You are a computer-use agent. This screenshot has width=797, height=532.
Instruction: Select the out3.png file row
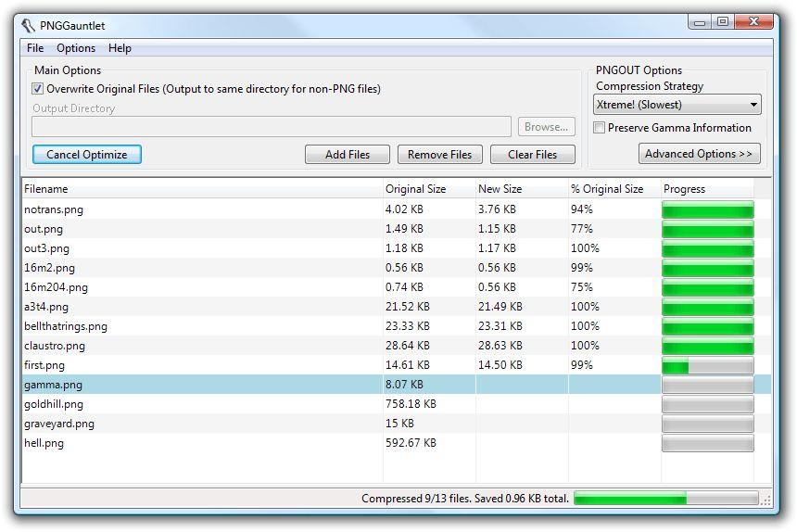pyautogui.click(x=397, y=248)
